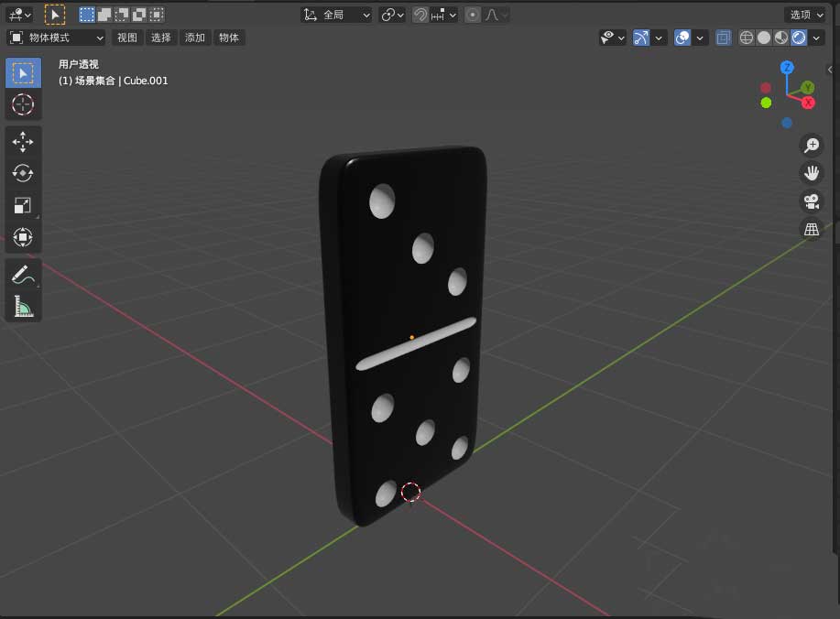Click the blue Z axis gizmo ball

pos(787,67)
